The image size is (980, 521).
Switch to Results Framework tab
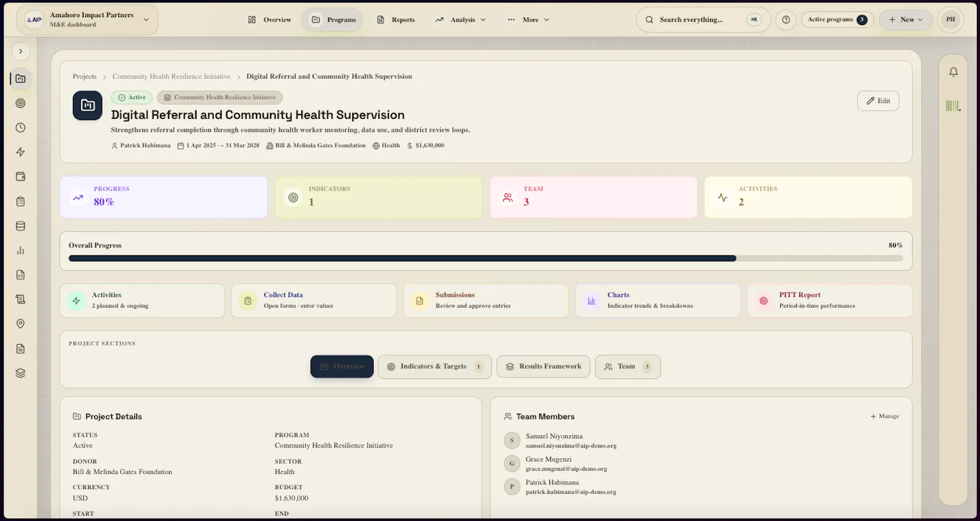543,367
